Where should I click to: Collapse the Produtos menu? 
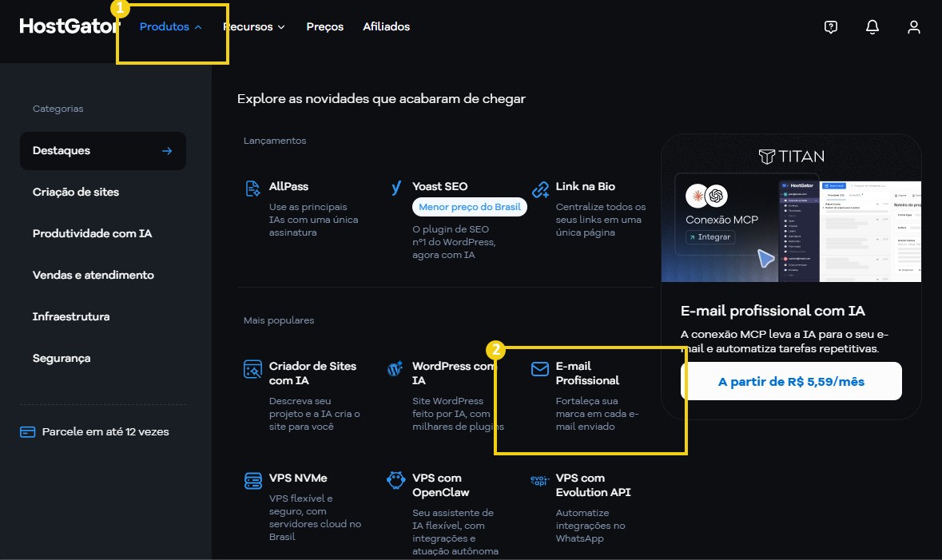coord(171,27)
